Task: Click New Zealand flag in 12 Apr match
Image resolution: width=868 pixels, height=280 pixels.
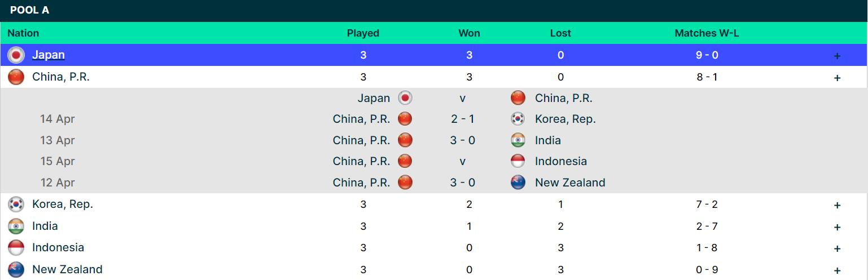Action: pos(518,183)
